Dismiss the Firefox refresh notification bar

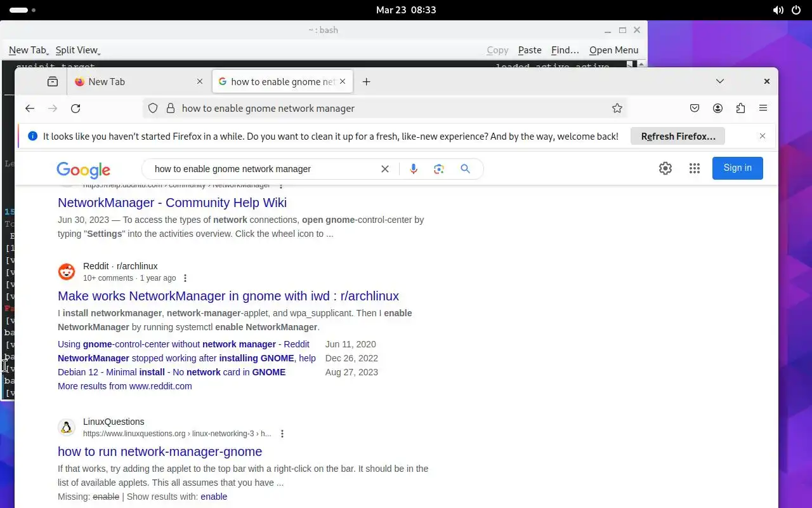click(x=763, y=136)
